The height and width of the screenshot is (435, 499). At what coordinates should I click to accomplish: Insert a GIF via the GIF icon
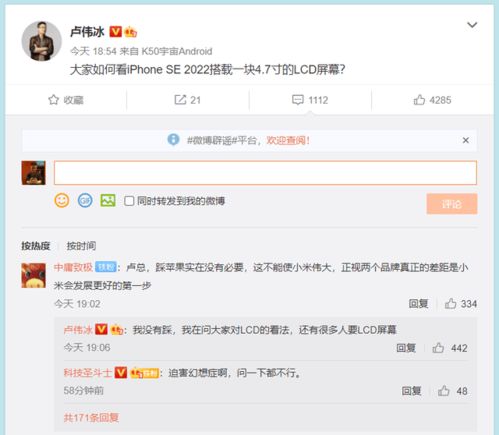(85, 201)
